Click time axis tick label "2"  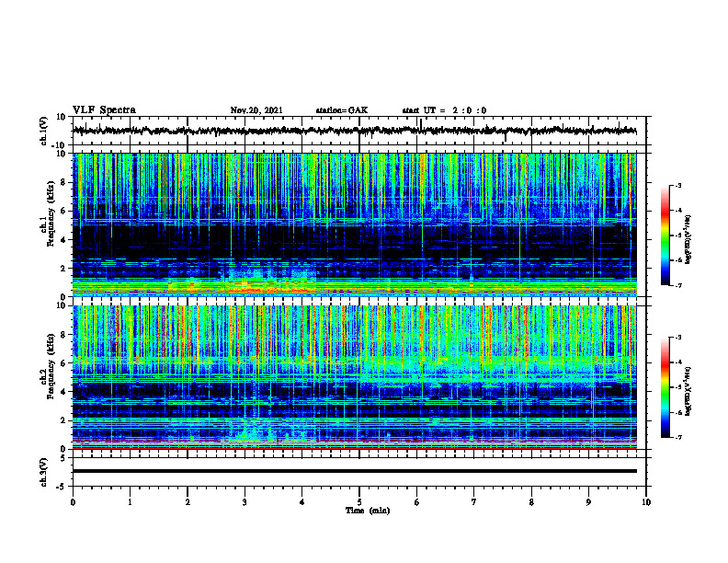pyautogui.click(x=188, y=502)
